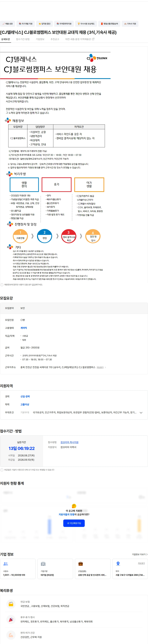Click external link icon beside 지역채용관
Image resolution: width=148 pixels, height=644 pixels.
click(x=93, y=39)
